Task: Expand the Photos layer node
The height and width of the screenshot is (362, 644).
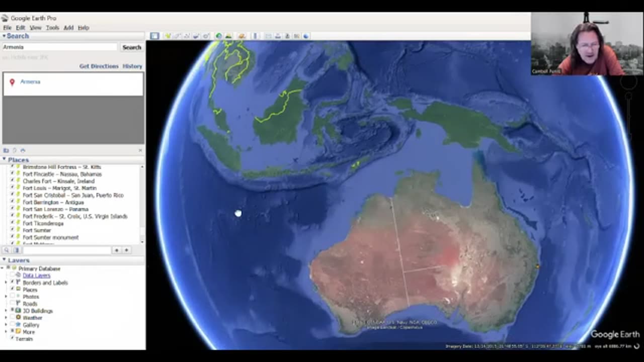Action: pos(6,297)
